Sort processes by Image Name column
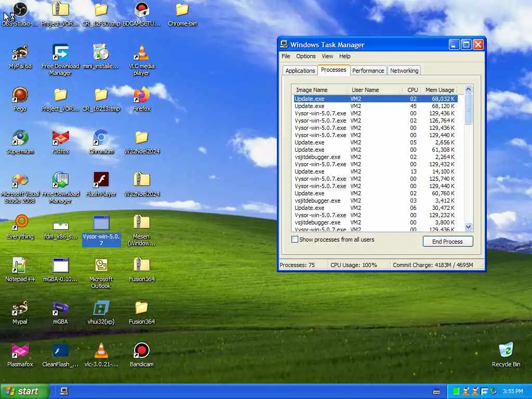The image size is (532, 399). coord(320,90)
